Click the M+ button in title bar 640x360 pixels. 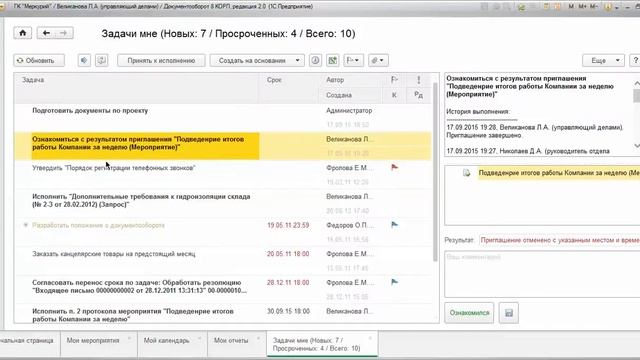582,7
